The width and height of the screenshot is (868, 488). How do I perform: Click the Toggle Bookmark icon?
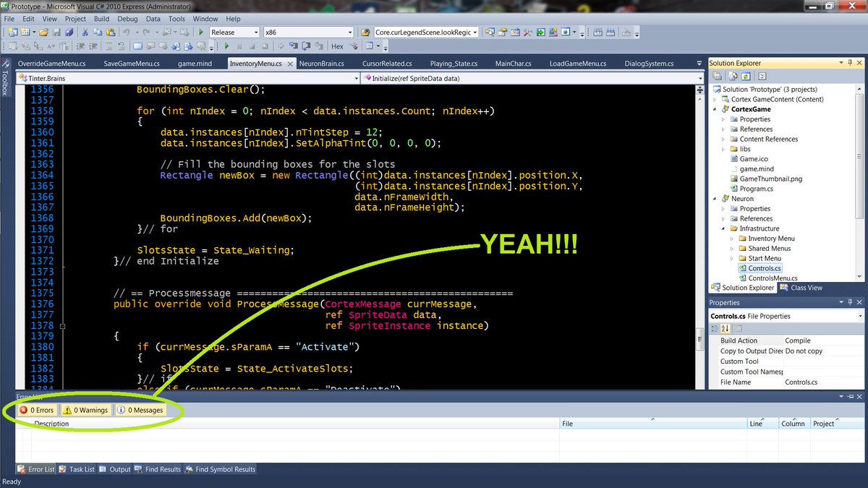[x=137, y=46]
